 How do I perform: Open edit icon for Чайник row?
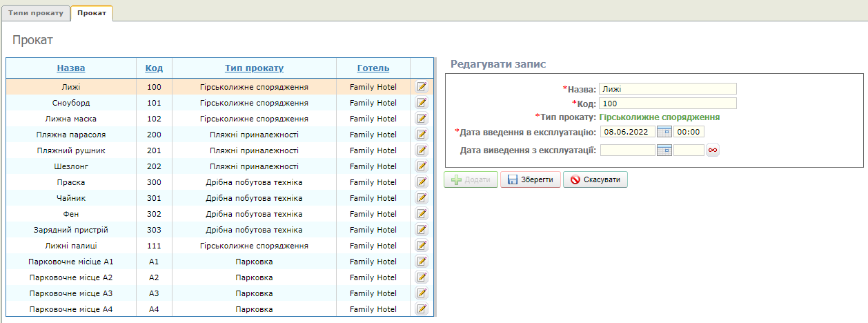click(422, 198)
